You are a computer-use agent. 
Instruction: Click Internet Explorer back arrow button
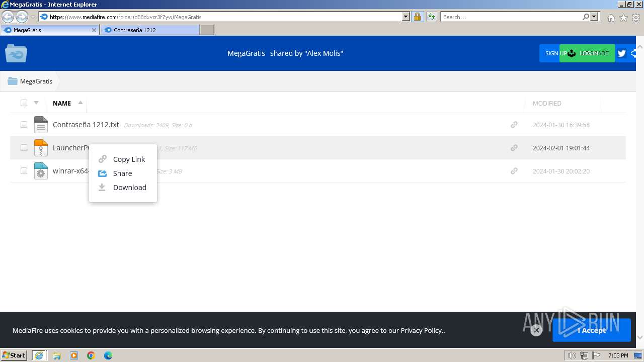pyautogui.click(x=8, y=17)
